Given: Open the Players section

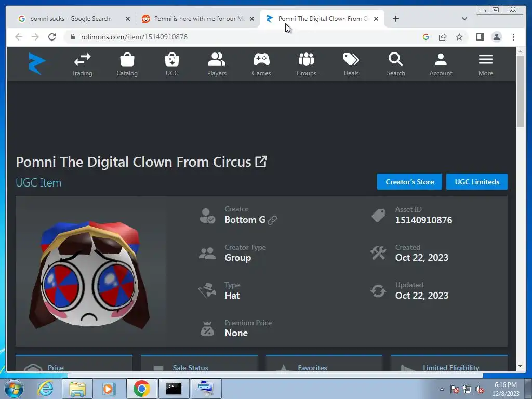Looking at the screenshot, I should click(x=217, y=64).
